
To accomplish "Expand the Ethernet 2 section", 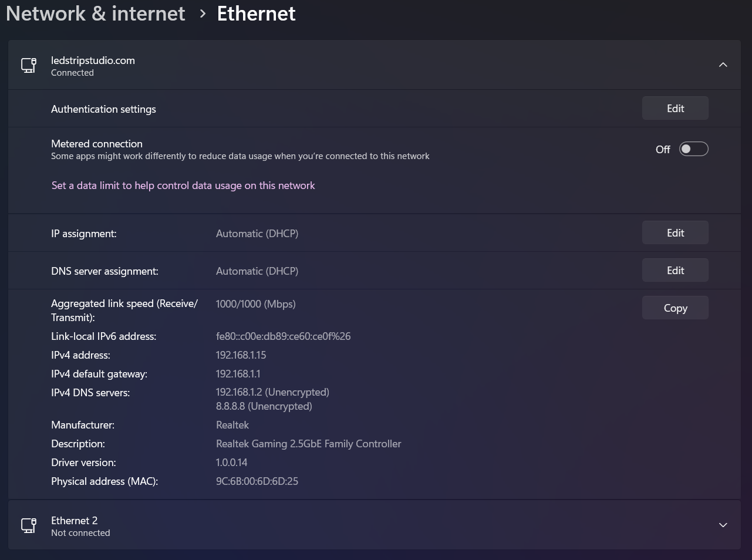I will click(x=723, y=525).
